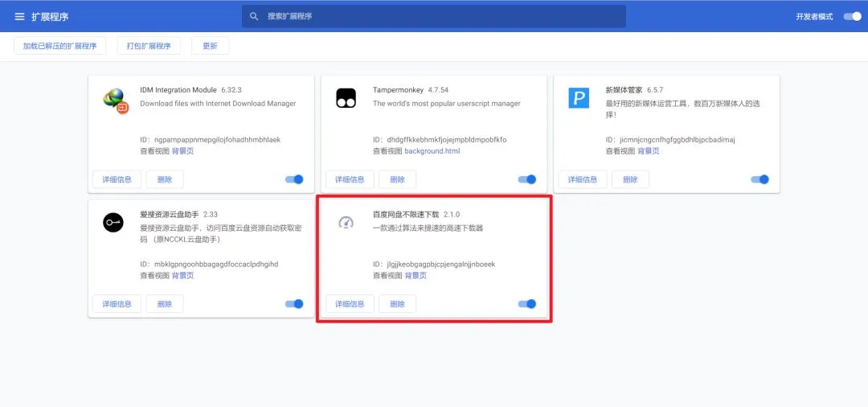This screenshot has height=407, width=868.
Task: Click 删除 on the 爱搜资源云盘助手 card
Action: point(165,304)
